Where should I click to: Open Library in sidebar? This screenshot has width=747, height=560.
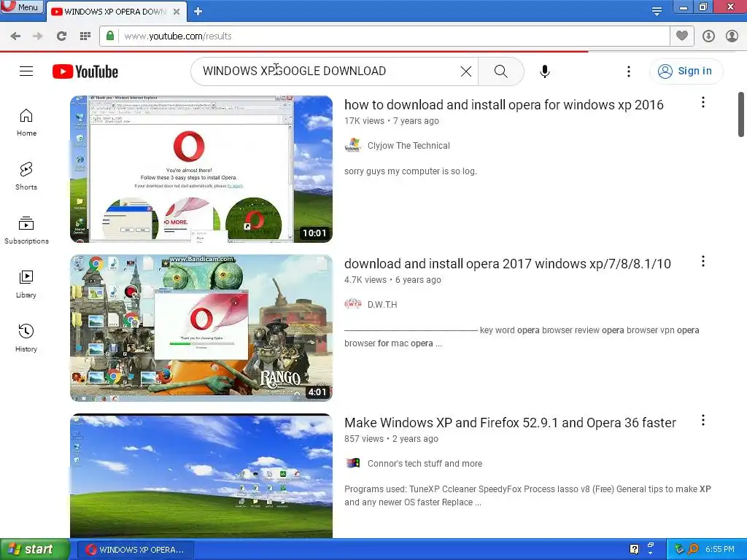26,284
